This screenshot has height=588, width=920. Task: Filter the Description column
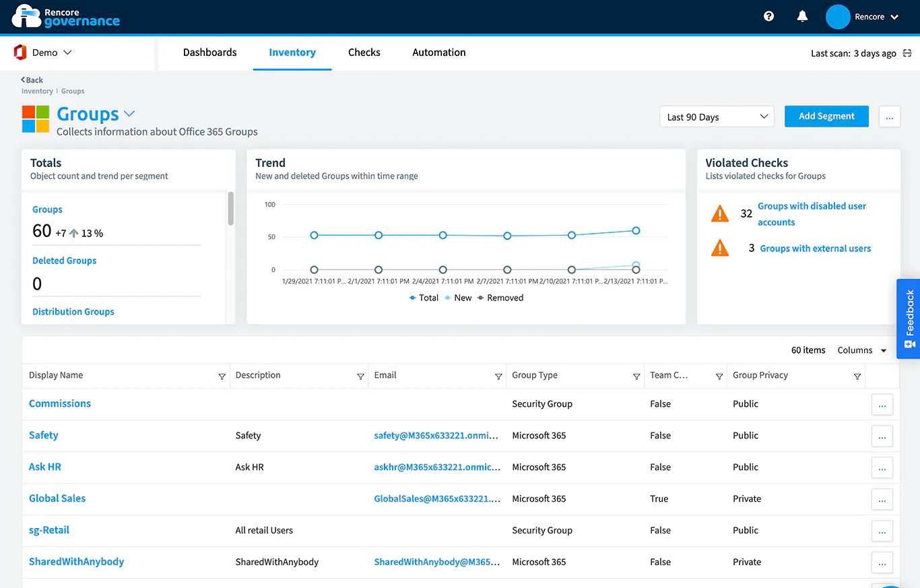coord(360,377)
